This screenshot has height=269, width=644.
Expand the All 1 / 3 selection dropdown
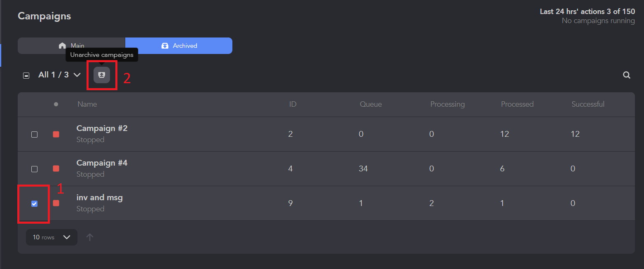point(59,75)
